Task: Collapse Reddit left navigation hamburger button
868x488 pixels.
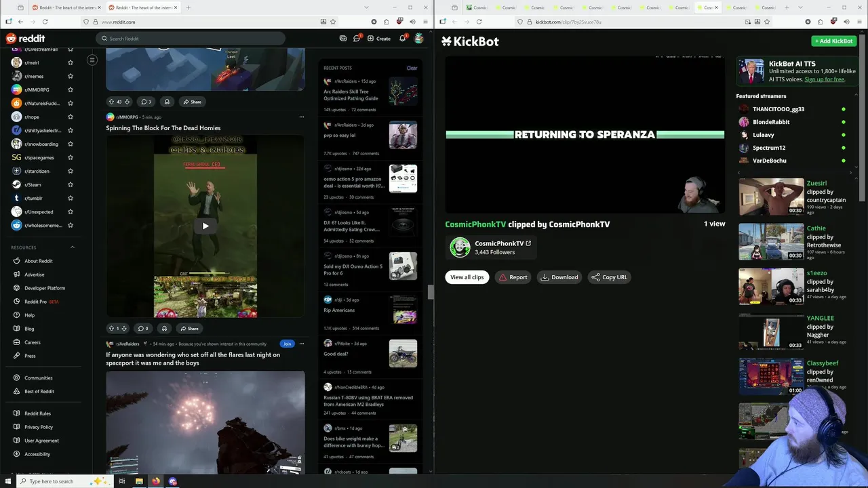Action: click(x=92, y=60)
